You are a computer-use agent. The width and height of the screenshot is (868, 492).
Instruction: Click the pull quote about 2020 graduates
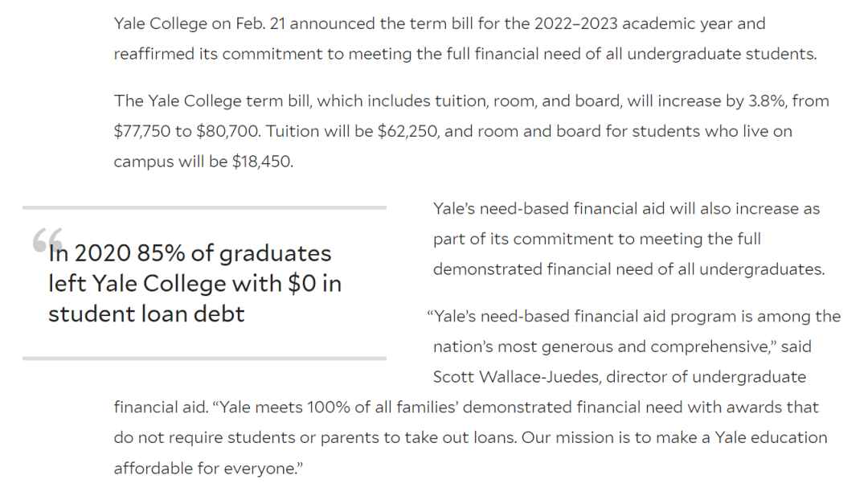pyautogui.click(x=194, y=283)
